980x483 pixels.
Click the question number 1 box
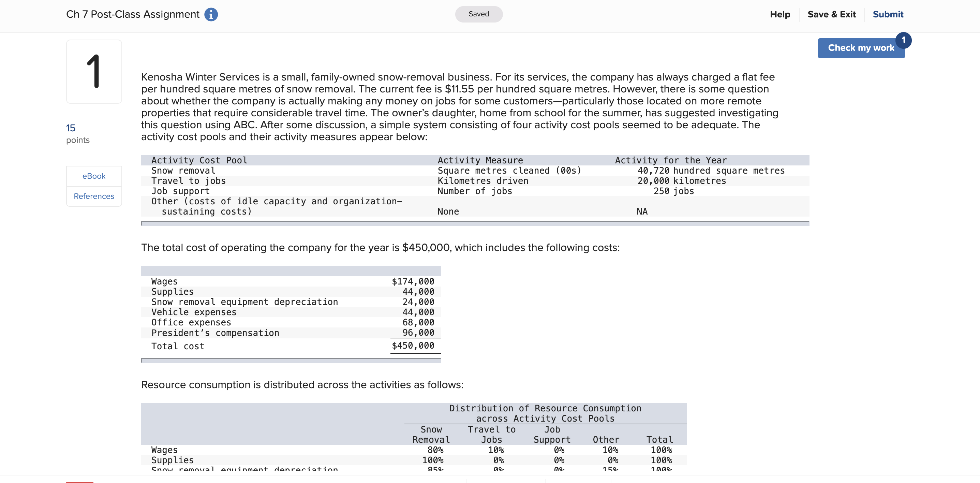[x=94, y=72]
